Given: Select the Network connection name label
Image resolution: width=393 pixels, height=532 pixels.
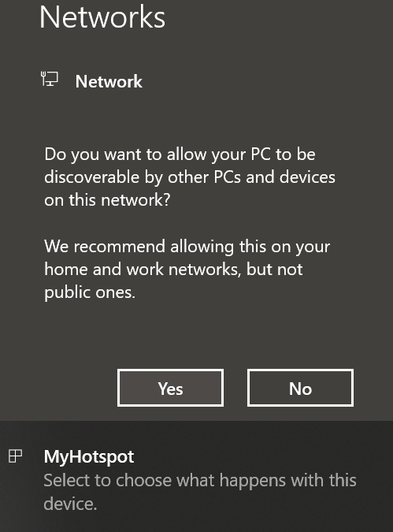Looking at the screenshot, I should 109,81.
